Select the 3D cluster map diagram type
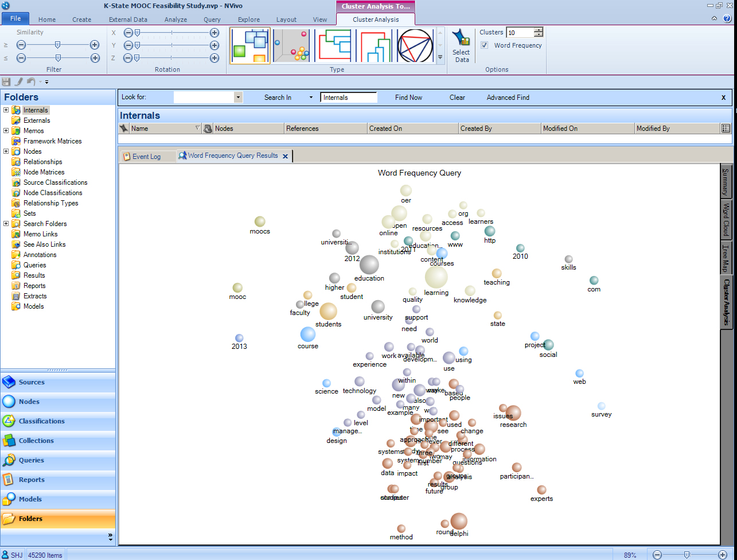This screenshot has width=737, height=560. pos(291,45)
